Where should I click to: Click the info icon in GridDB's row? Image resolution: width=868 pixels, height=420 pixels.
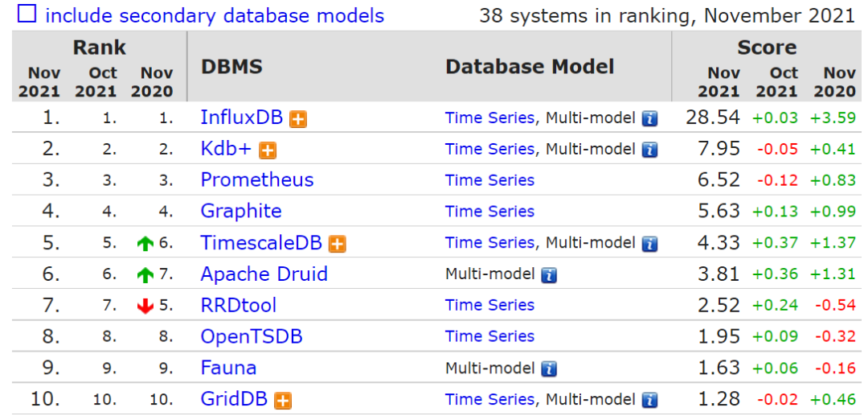tap(649, 401)
